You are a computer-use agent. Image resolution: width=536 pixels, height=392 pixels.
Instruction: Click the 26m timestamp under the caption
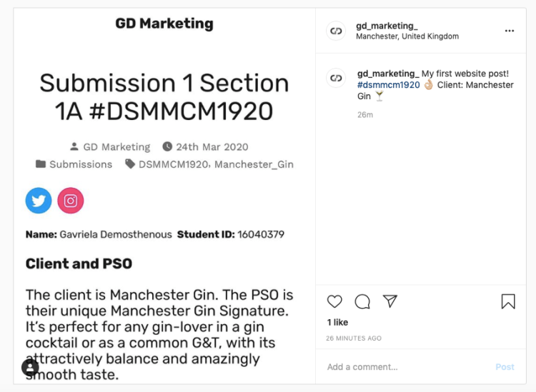pos(365,114)
